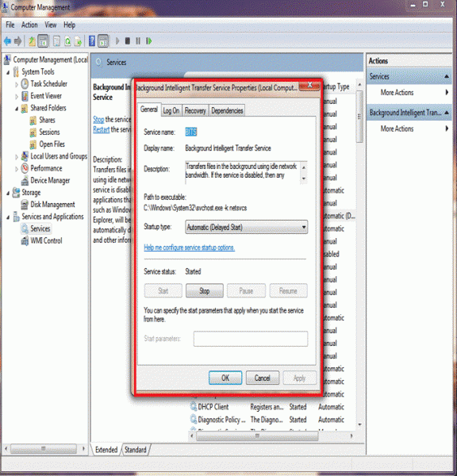This screenshot has width=457, height=476.
Task: Click the Restart Service toolbar icon
Action: point(149,40)
